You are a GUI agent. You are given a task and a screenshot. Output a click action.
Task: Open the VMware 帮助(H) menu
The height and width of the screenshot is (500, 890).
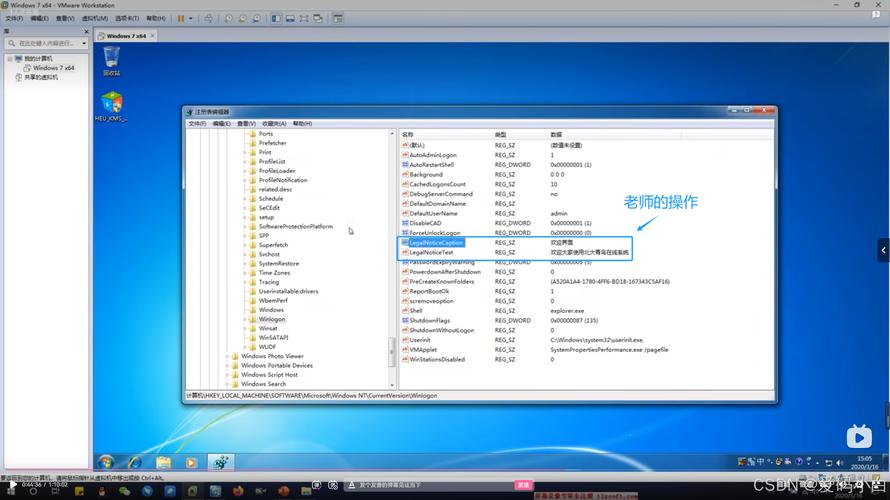[x=156, y=18]
